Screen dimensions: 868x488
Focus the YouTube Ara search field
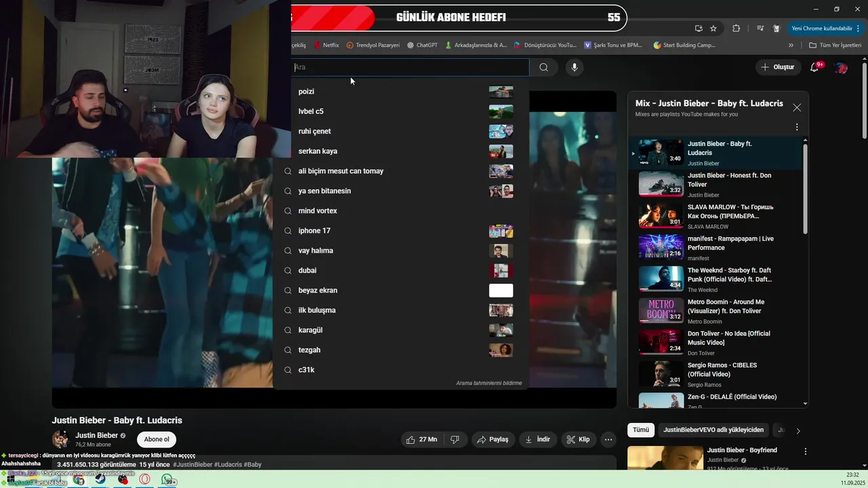pyautogui.click(x=410, y=67)
